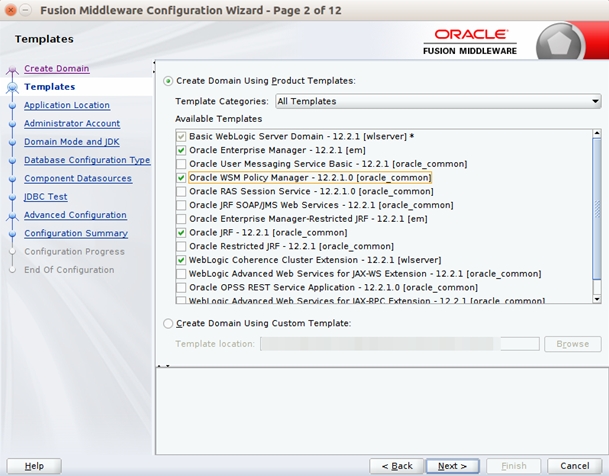Click the Application Location step bullet
This screenshot has height=476, width=609.
coord(12,106)
